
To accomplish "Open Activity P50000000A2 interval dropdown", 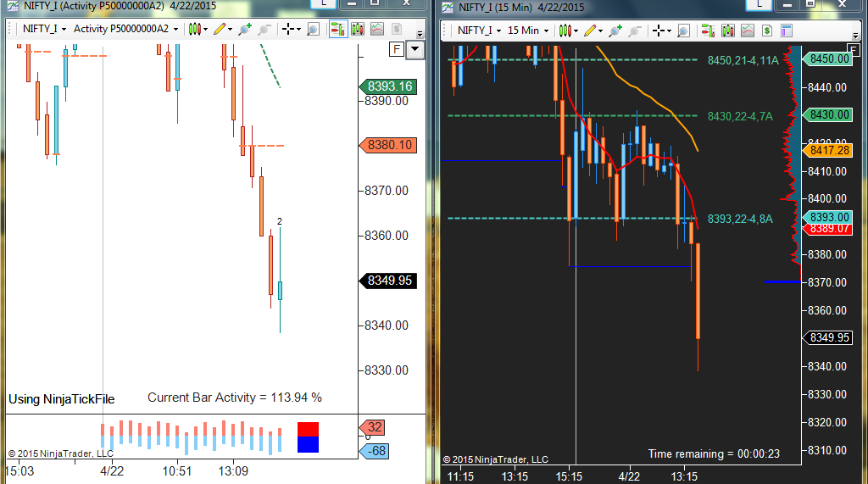I will click(125, 29).
